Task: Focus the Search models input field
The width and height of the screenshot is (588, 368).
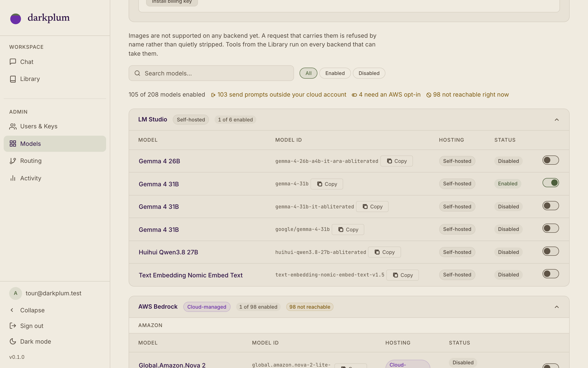Action: (211, 73)
